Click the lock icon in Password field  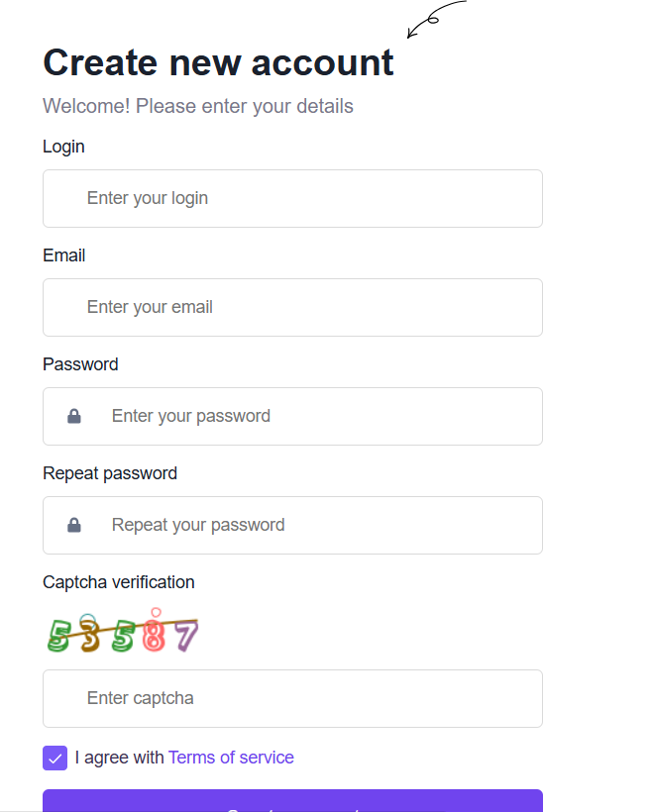click(74, 416)
